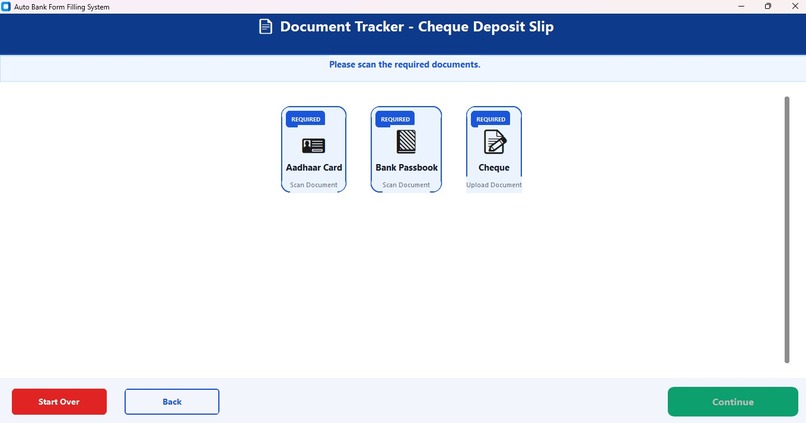Go Back to previous screen
This screenshot has height=423, width=806.
[172, 401]
